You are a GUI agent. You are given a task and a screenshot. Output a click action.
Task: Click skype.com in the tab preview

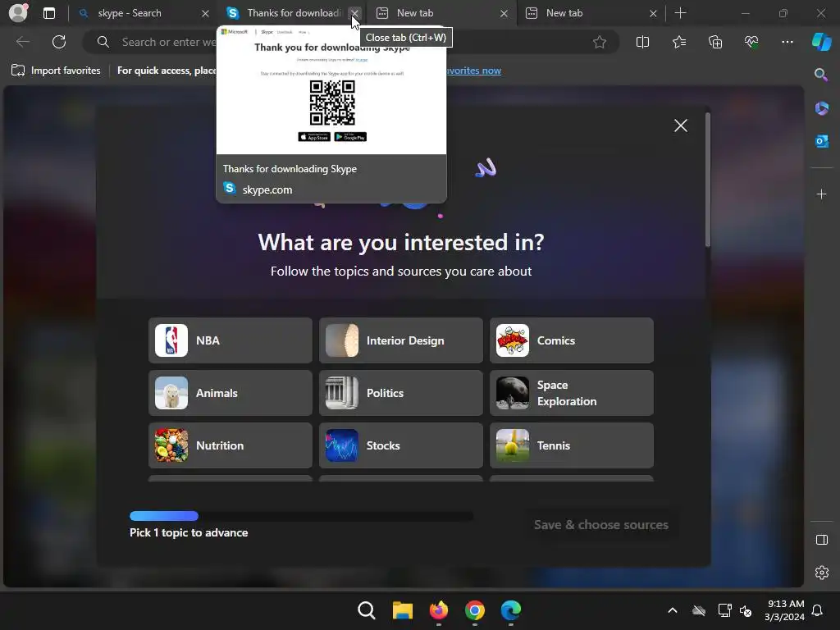point(267,189)
